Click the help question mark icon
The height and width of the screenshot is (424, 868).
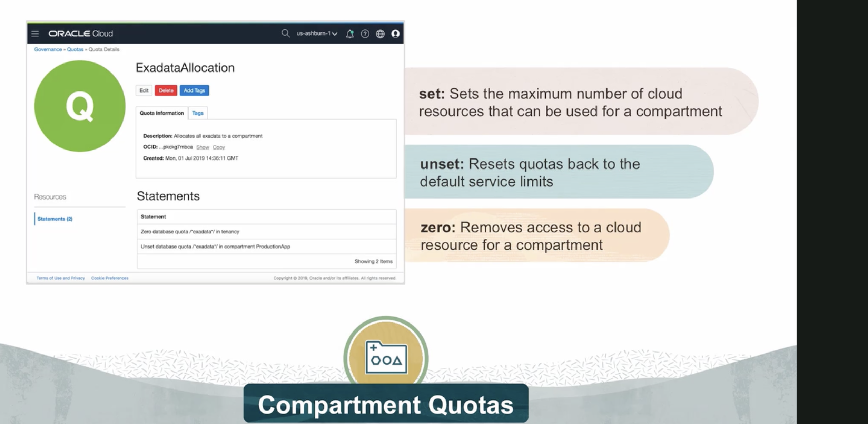365,33
